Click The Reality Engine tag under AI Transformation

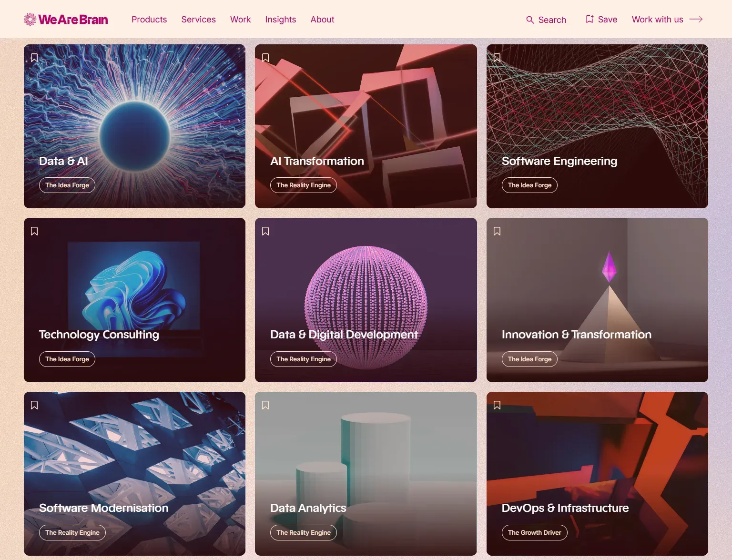tap(304, 185)
